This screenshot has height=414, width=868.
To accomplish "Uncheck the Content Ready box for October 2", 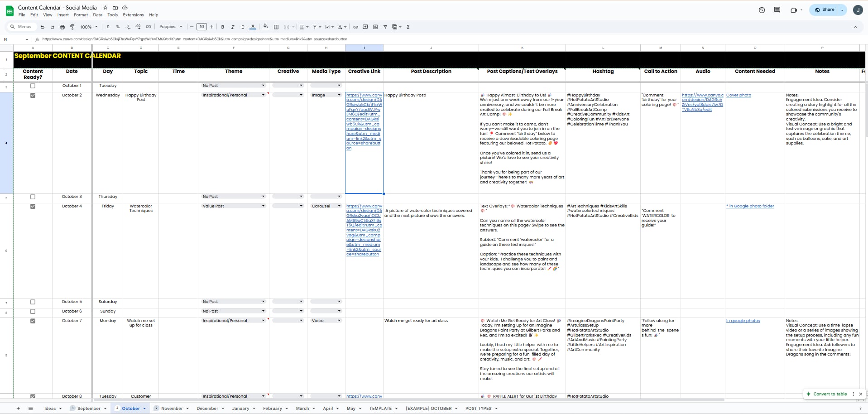I will (33, 96).
